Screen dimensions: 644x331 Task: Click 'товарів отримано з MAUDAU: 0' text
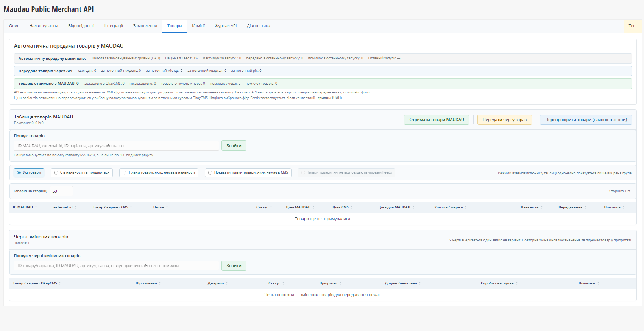pos(48,84)
